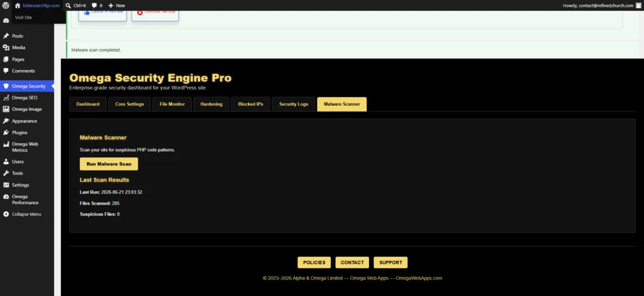The image size is (644, 296).
Task: Open the Dashboard gauge icon in sidebar
Action: tap(6, 20)
